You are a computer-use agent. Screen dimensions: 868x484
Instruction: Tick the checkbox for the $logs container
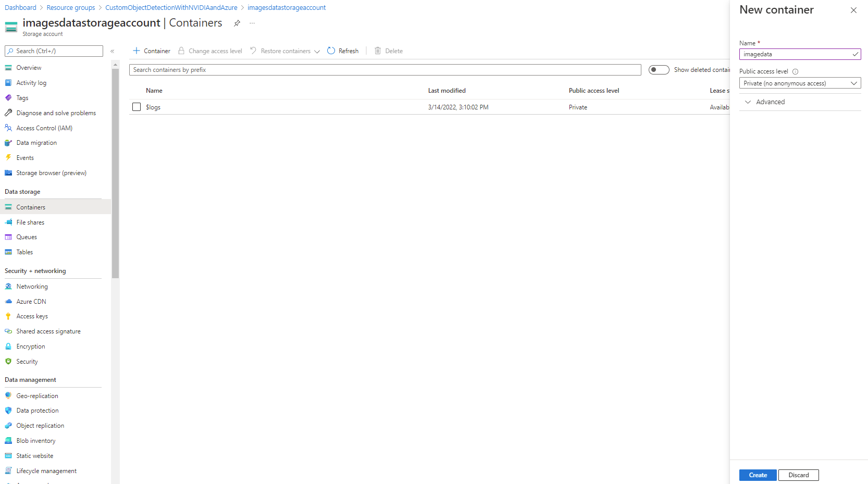click(137, 107)
